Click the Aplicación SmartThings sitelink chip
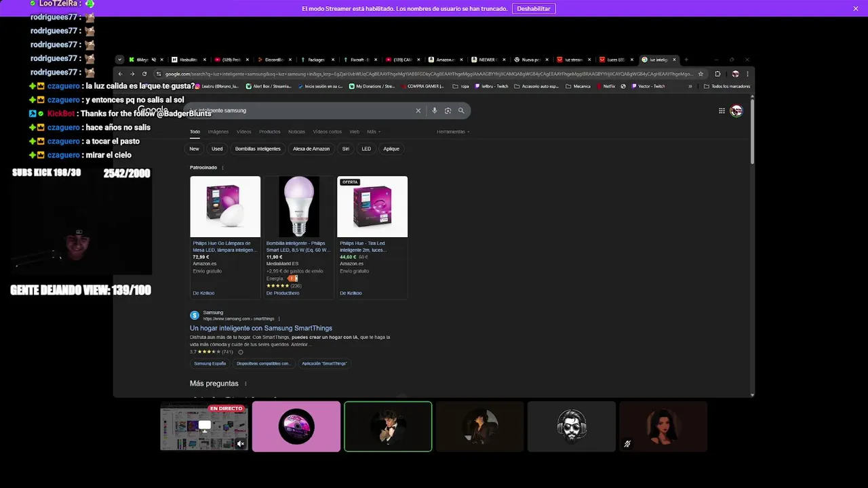 [324, 363]
